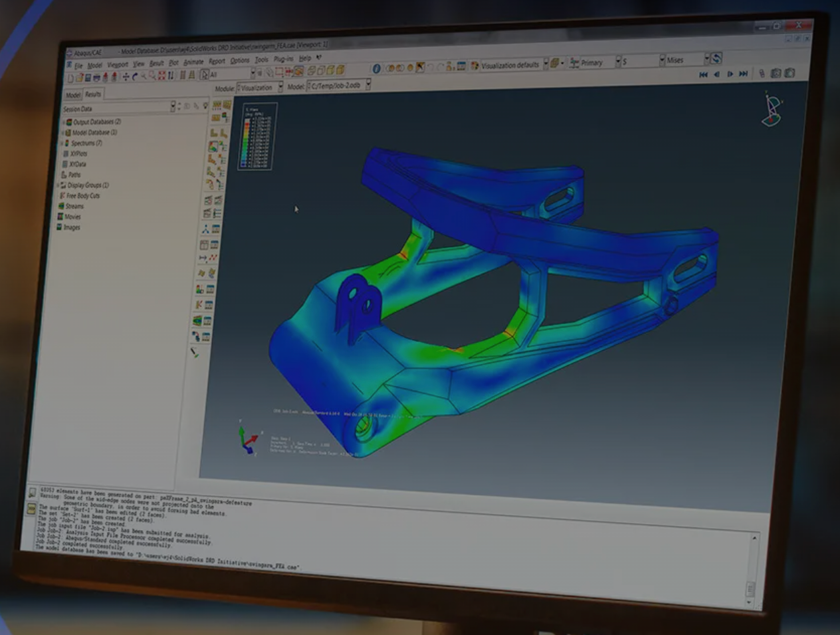Screen dimensions: 840x635
Task: Click the Query information icon
Action: 376,68
